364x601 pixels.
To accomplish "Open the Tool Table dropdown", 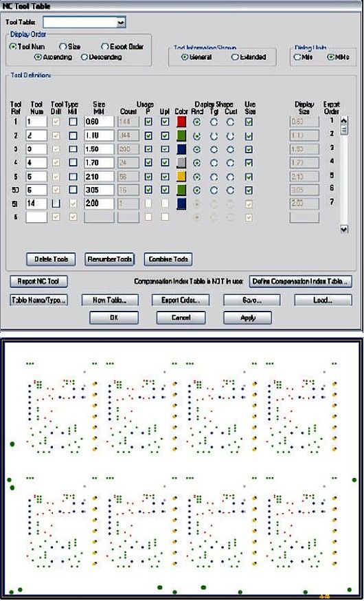I will [121, 23].
